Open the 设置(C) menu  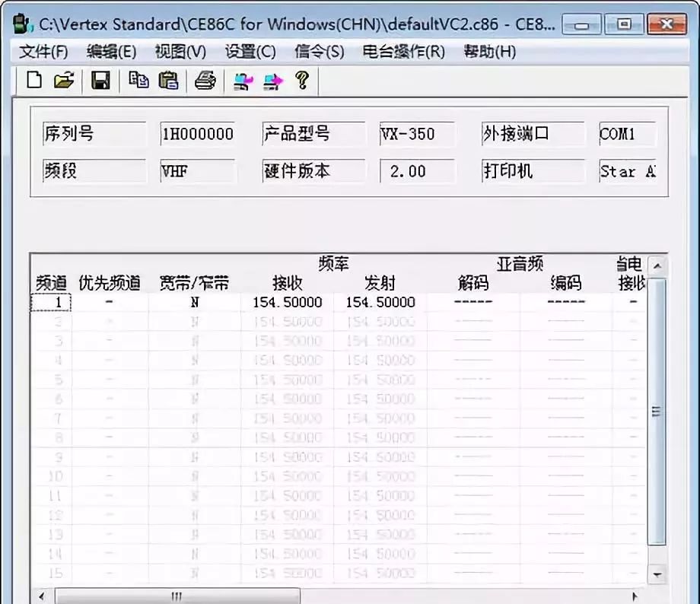tap(250, 52)
